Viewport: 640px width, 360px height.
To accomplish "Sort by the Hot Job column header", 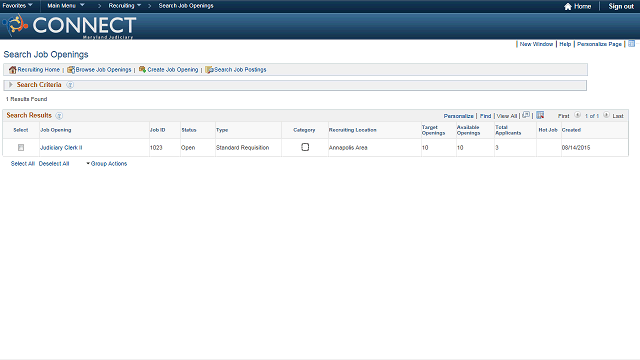I will tap(548, 130).
